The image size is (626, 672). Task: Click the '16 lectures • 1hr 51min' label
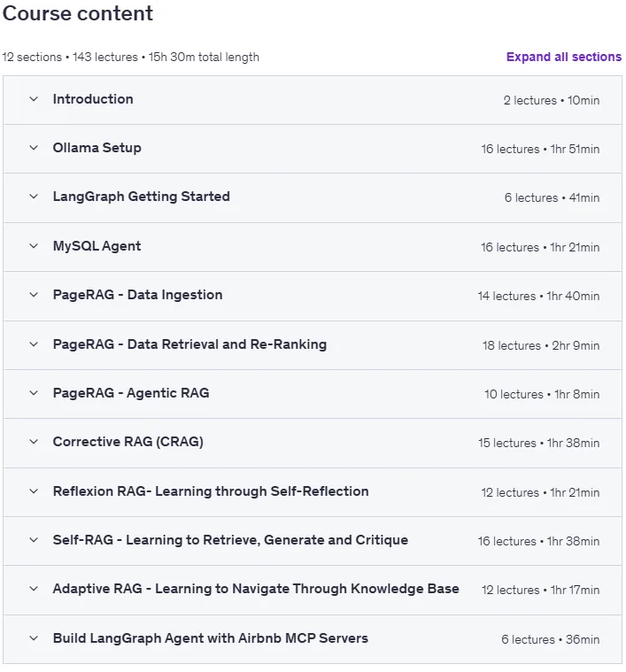(x=540, y=149)
